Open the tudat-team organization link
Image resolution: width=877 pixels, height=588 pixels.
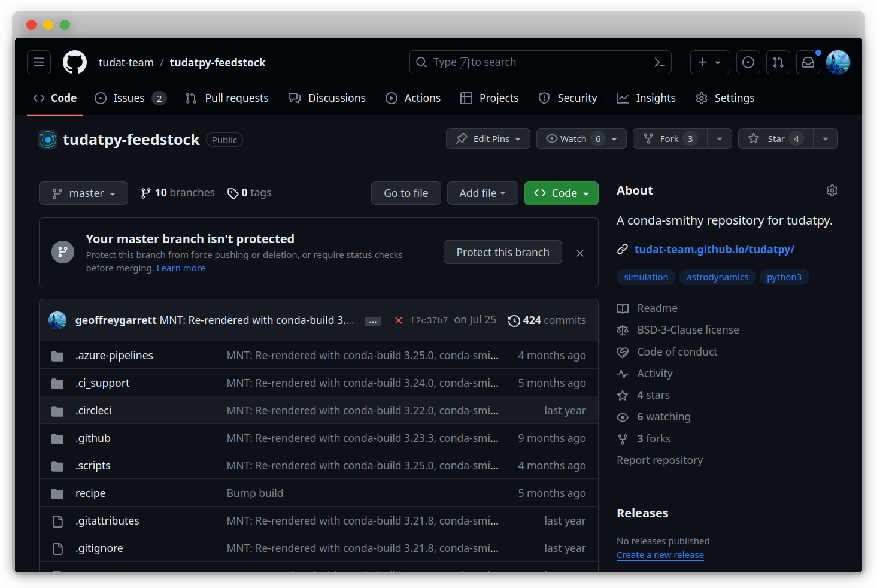126,63
